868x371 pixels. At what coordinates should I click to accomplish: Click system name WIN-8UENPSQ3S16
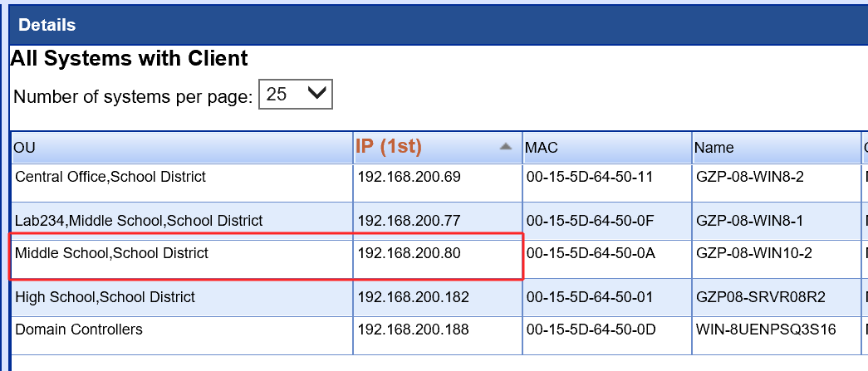pyautogui.click(x=765, y=330)
